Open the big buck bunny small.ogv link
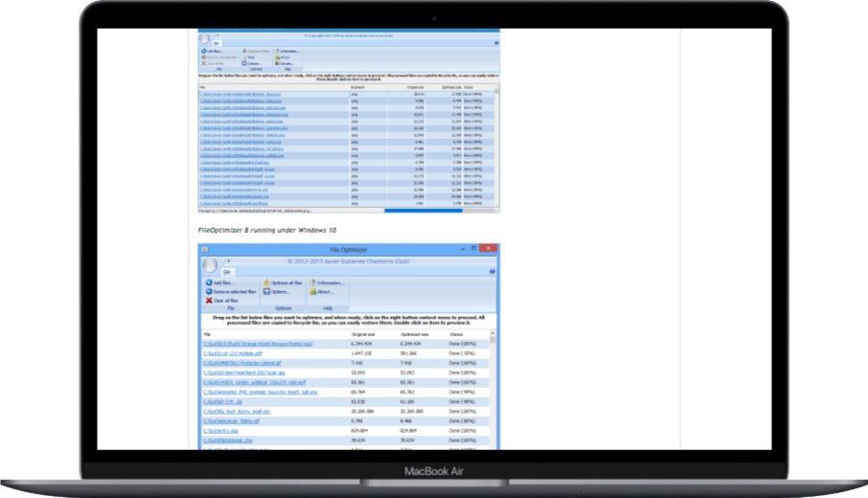This screenshot has width=868, height=498. (x=237, y=411)
